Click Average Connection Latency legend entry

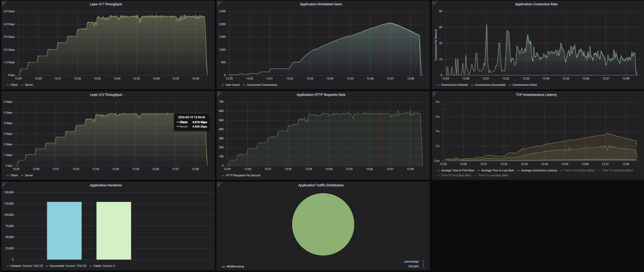click(x=539, y=170)
